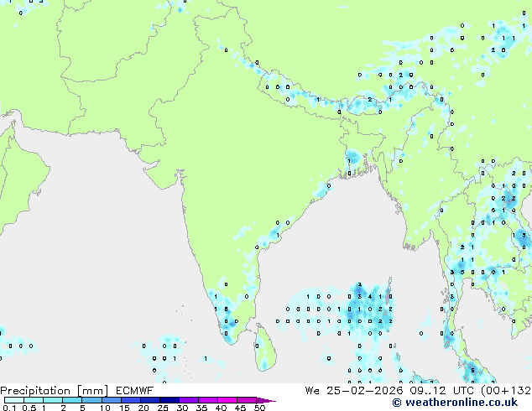
Task: Select the 30–35 mm purple legend swatch
Action: coord(189,400)
